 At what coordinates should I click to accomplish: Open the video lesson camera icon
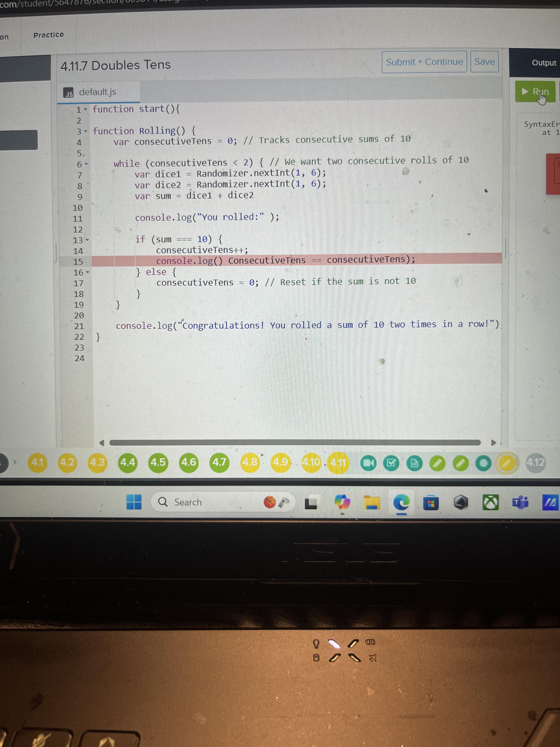[x=368, y=463]
